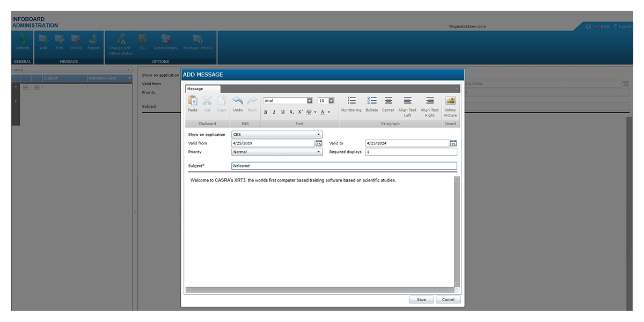Select the Message tab
Image resolution: width=644 pixels, height=322 pixels.
(x=195, y=89)
